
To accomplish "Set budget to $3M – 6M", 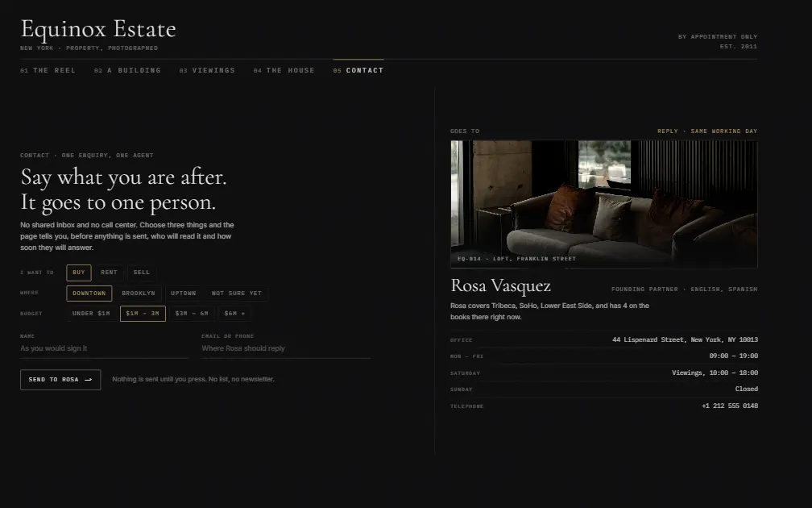I will click(x=192, y=314).
